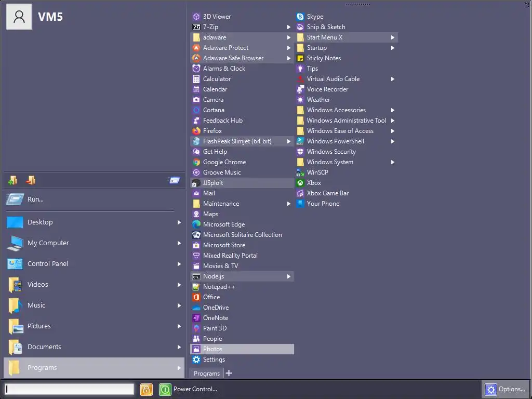Open JJSploit entry
The image size is (532, 399).
click(242, 182)
